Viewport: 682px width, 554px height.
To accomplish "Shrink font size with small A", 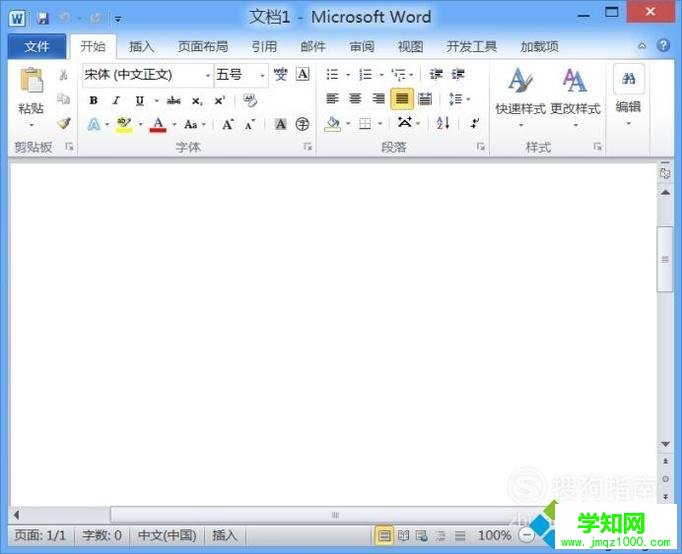I will pyautogui.click(x=250, y=125).
